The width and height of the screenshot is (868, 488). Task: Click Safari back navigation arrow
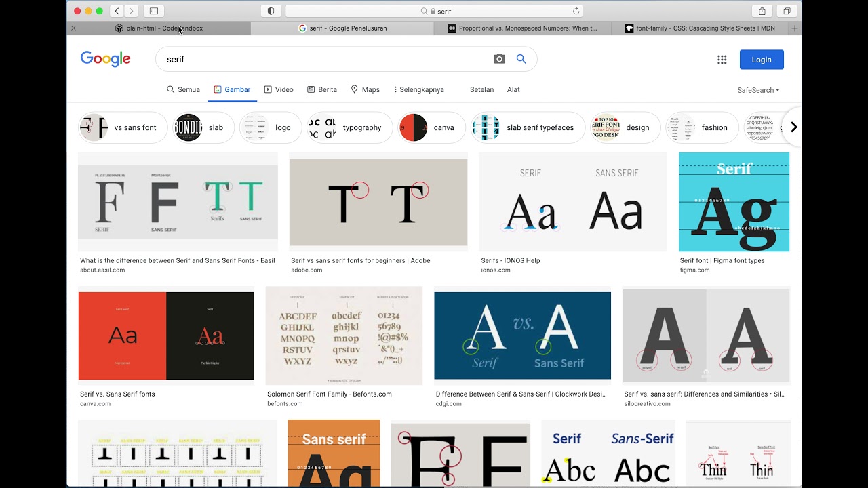pyautogui.click(x=117, y=11)
